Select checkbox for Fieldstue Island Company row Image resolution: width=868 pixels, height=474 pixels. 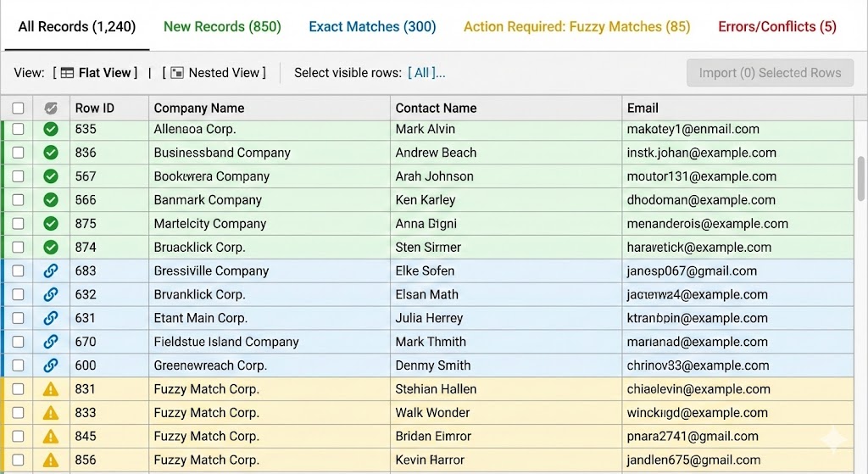point(18,342)
